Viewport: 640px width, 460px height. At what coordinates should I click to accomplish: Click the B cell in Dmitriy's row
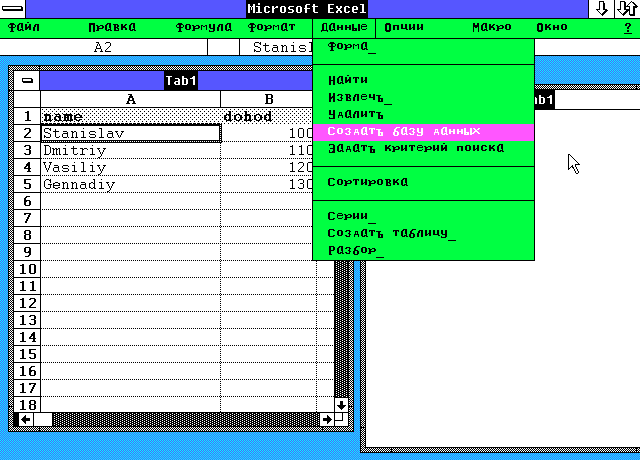click(267, 151)
